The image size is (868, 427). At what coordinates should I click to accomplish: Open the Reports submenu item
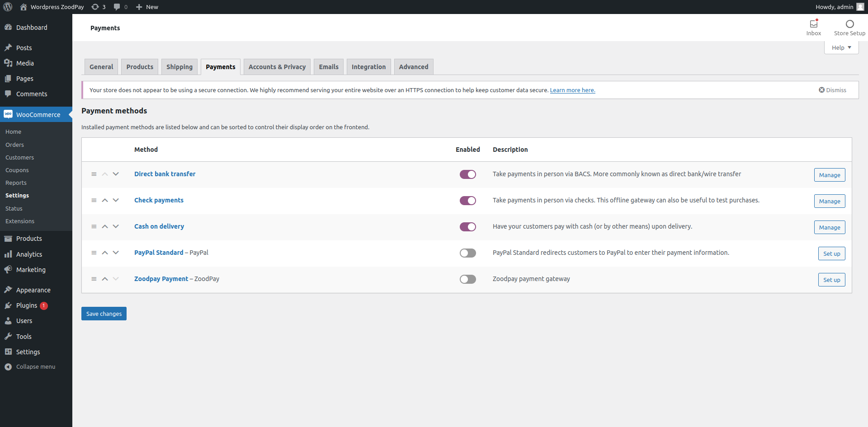[16, 183]
